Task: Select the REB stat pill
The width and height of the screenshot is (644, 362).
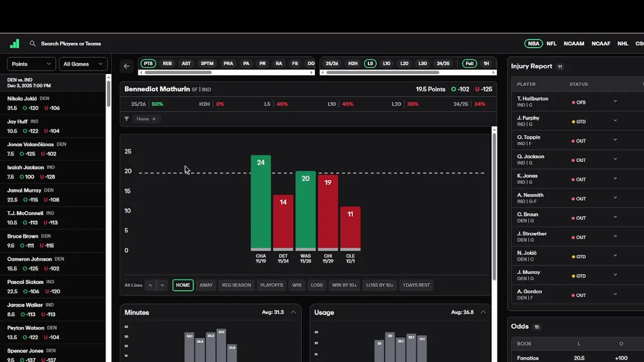Action: [167, 64]
